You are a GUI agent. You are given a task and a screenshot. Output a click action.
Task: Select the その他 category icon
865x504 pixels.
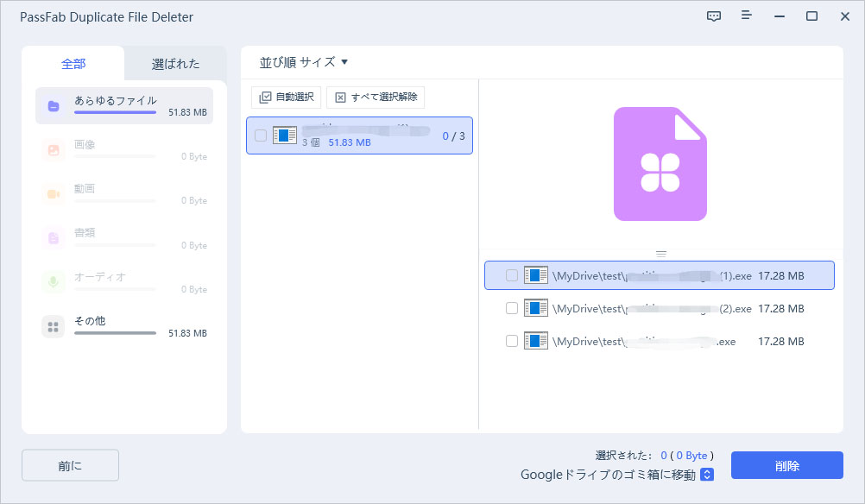point(54,326)
